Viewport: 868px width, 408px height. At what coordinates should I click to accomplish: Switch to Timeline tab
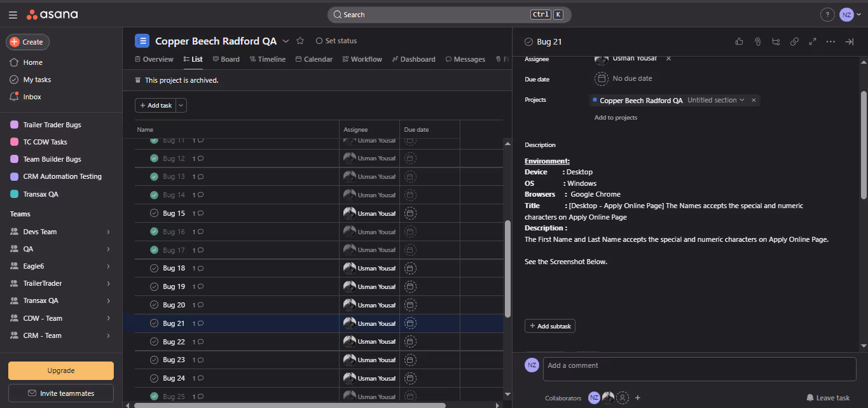click(268, 59)
